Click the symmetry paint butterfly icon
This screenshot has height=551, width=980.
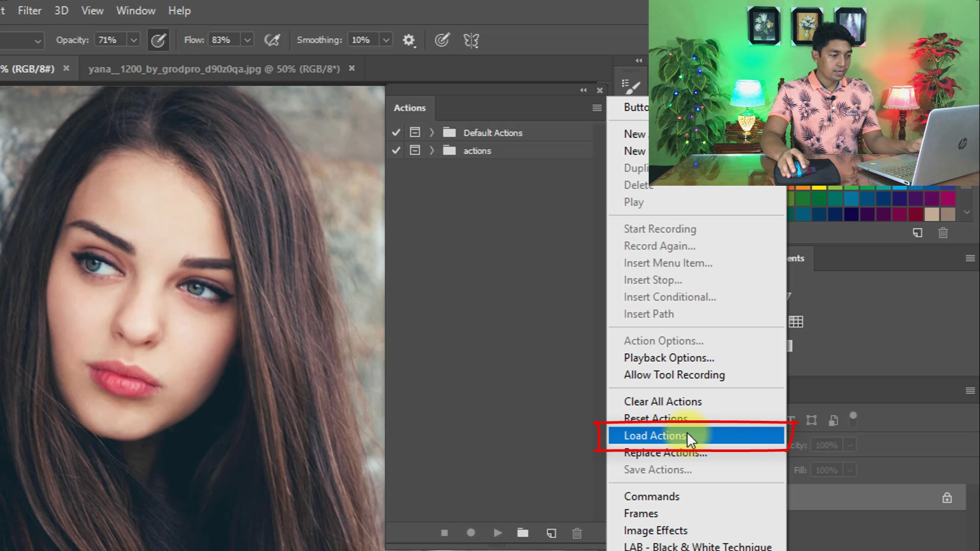(x=471, y=40)
